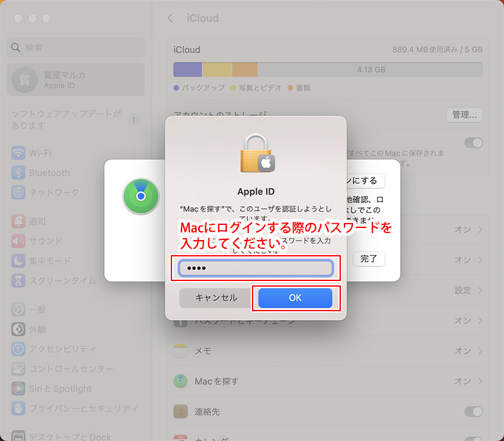The image size is (504, 441).
Task: Click the Find My radar icon
Action: pyautogui.click(x=140, y=197)
